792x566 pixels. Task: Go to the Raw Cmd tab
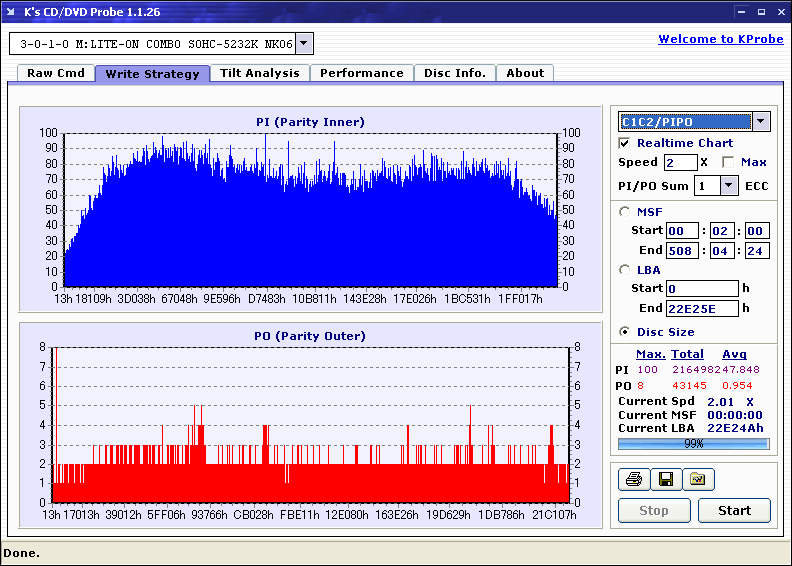pos(56,73)
